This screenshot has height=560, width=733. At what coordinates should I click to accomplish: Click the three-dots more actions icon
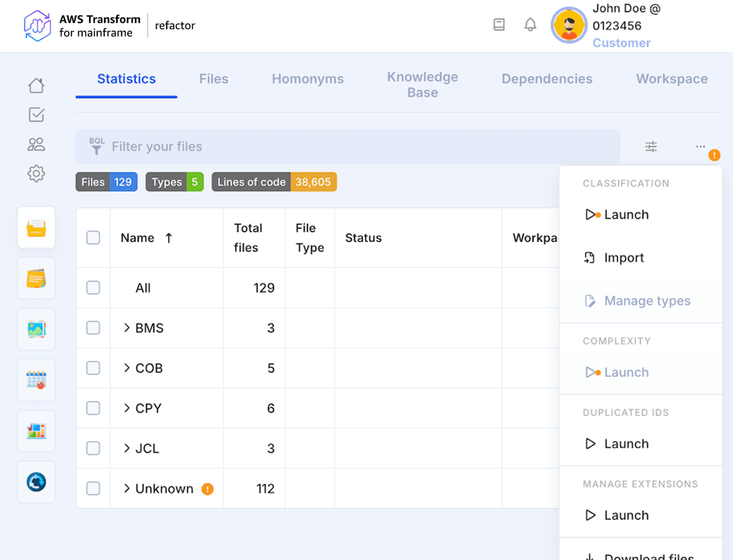coord(700,146)
